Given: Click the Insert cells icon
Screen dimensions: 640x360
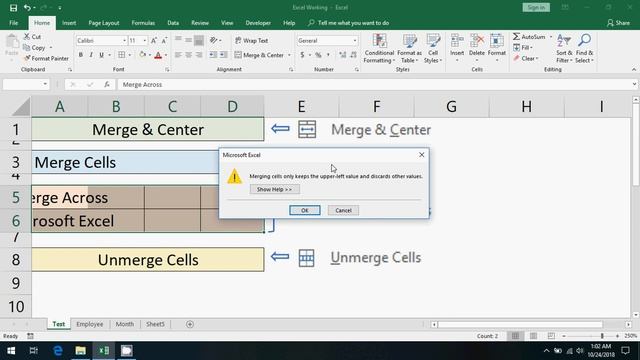Looking at the screenshot, I should [457, 41].
